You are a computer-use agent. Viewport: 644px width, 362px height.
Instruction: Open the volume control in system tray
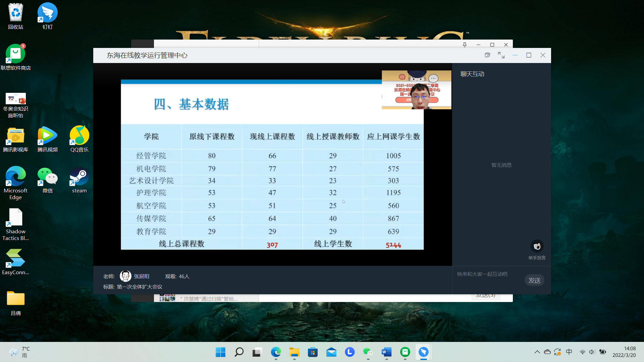[x=592, y=352]
